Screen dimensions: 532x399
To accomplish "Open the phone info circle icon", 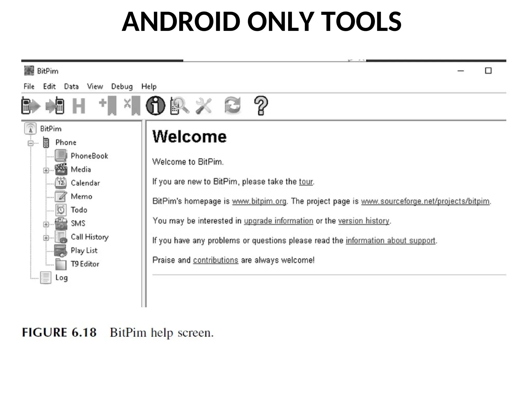I will click(x=155, y=105).
